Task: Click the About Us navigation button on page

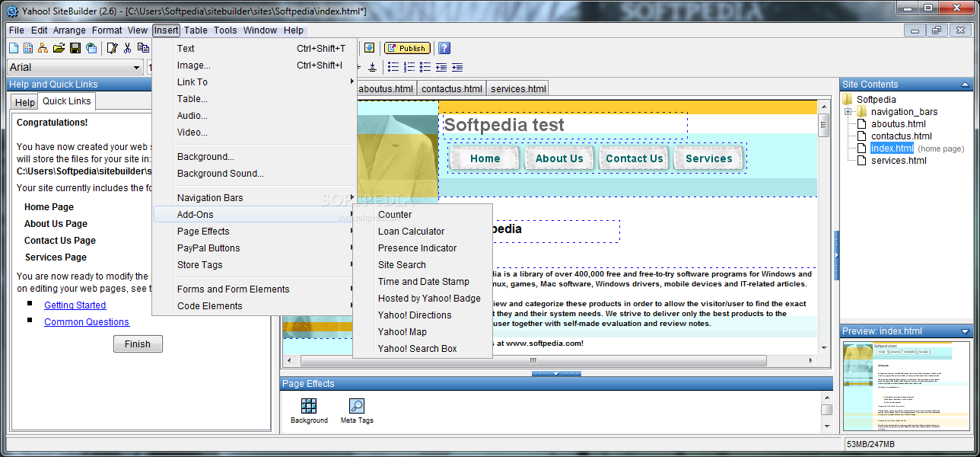Action: coord(559,158)
